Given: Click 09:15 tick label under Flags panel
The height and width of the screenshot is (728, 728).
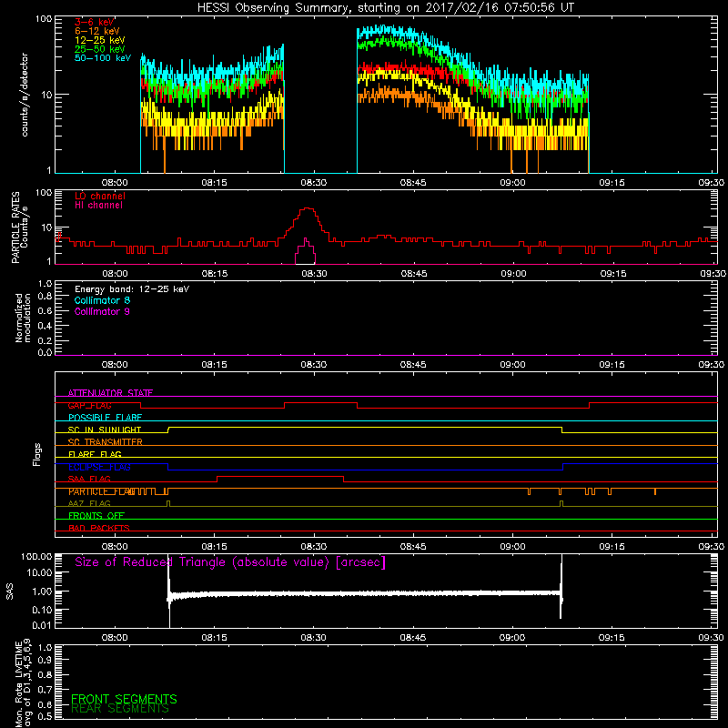Looking at the screenshot, I should click(612, 547).
